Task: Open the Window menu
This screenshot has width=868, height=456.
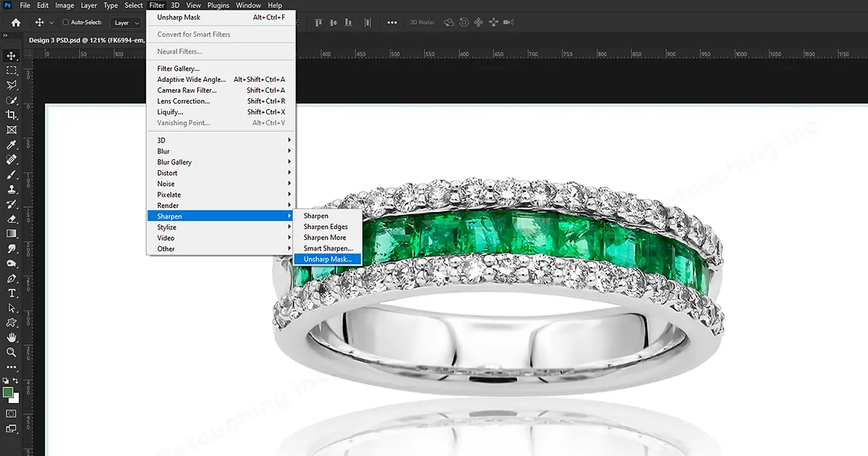Action: [248, 5]
